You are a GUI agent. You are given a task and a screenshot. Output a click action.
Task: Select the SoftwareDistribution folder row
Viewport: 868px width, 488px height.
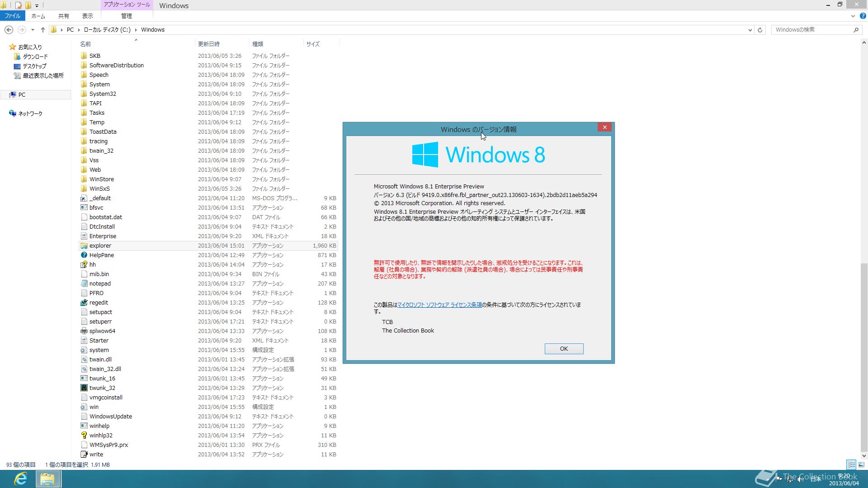[x=208, y=66]
